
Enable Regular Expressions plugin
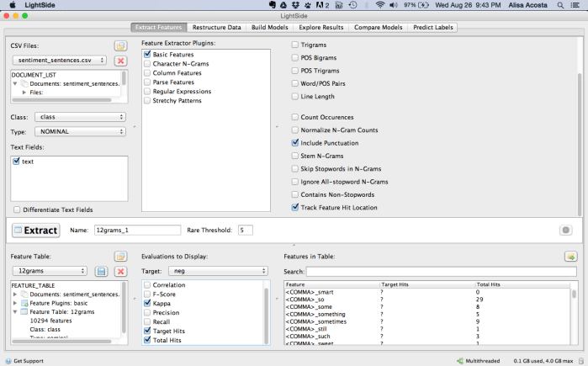[147, 91]
